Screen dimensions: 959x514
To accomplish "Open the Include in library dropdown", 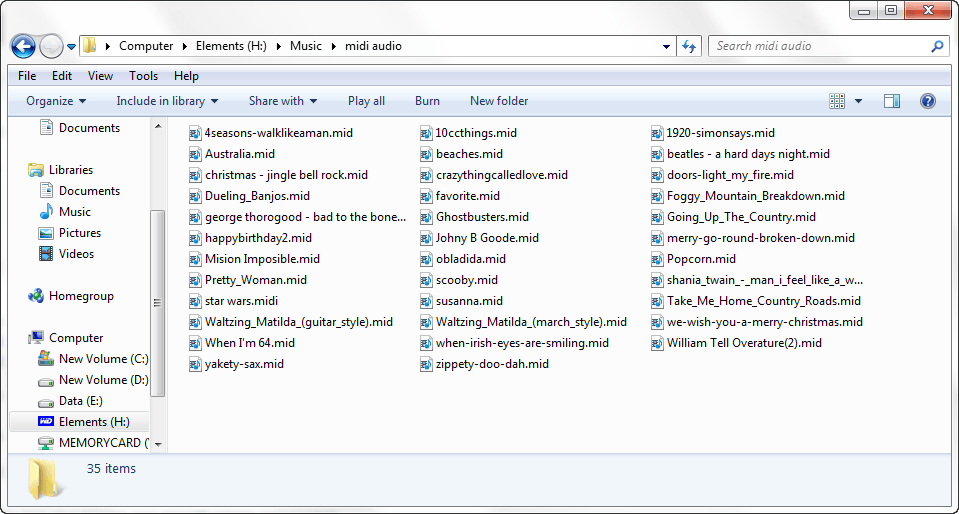I will coord(167,101).
